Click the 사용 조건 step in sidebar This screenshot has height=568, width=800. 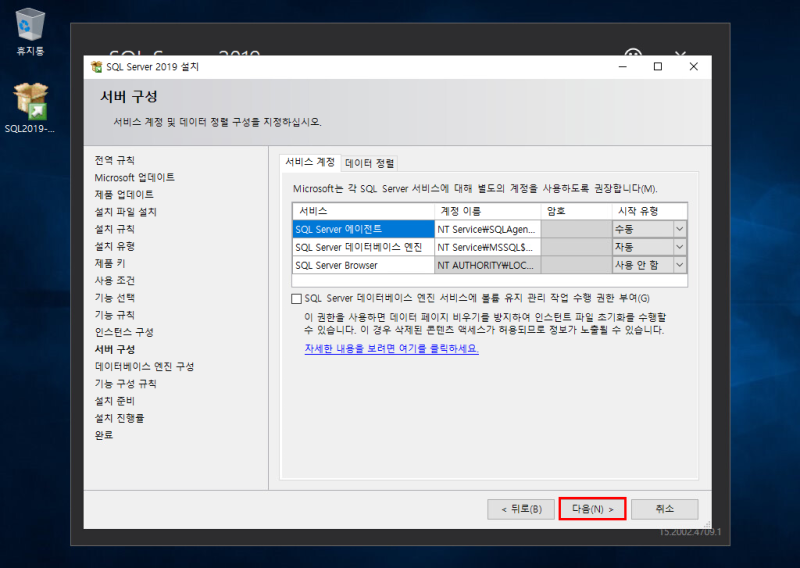coord(114,281)
